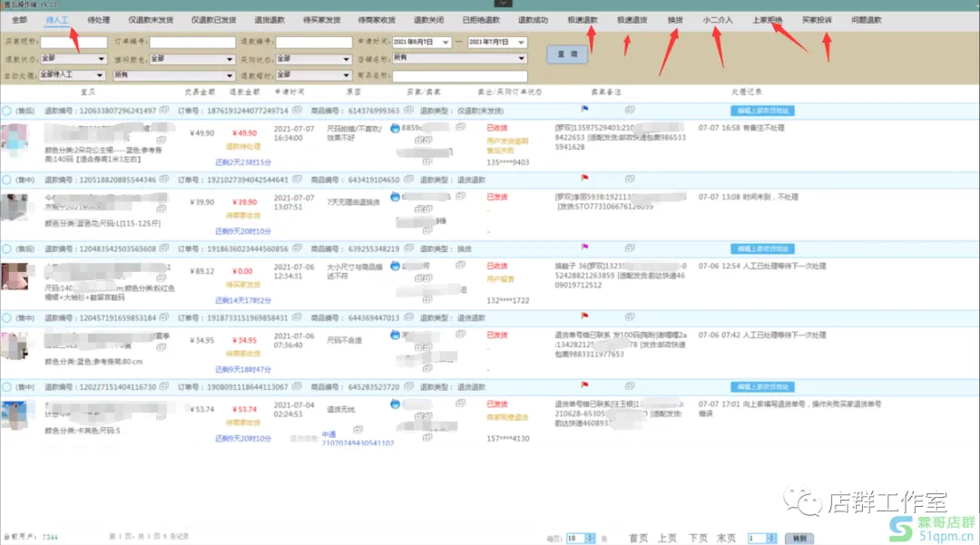Click copy icon beside first row 订单编号
Viewport: 980px width, 545px height.
point(297,110)
